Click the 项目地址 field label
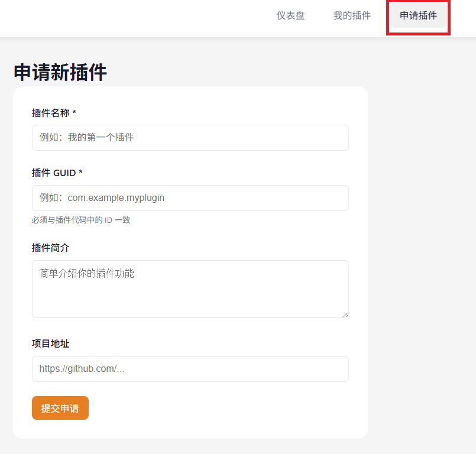This screenshot has height=454, width=476. coord(51,343)
